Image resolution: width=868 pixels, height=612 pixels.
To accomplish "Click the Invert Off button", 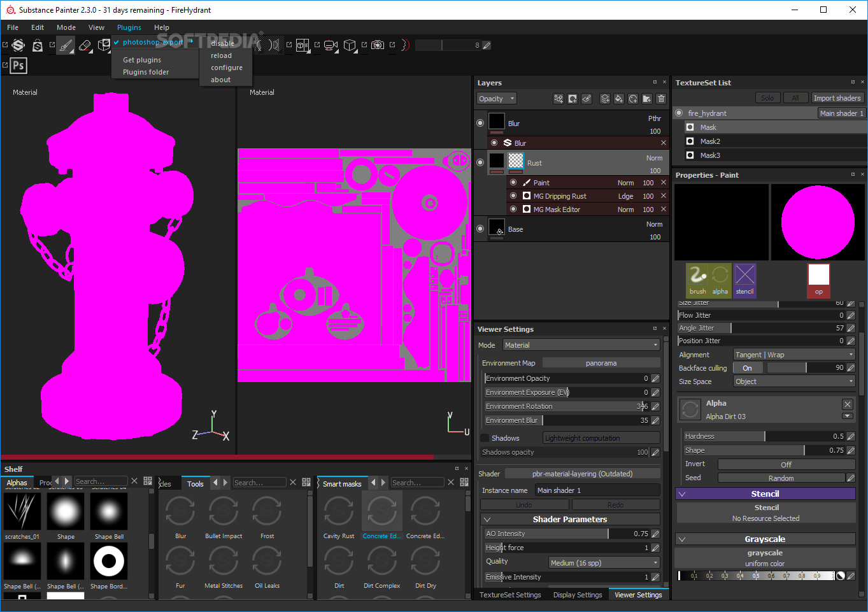I will 786,464.
